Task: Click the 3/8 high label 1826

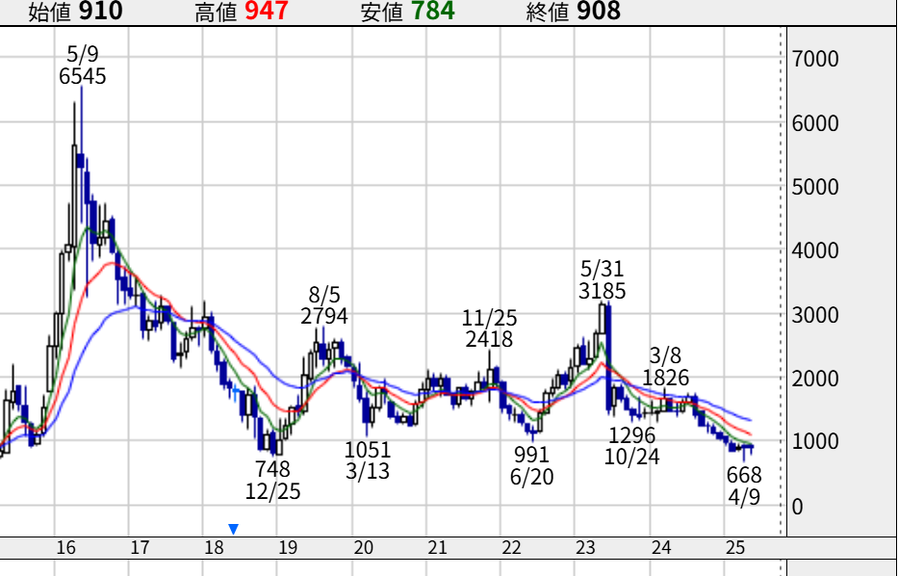Action: [665, 378]
